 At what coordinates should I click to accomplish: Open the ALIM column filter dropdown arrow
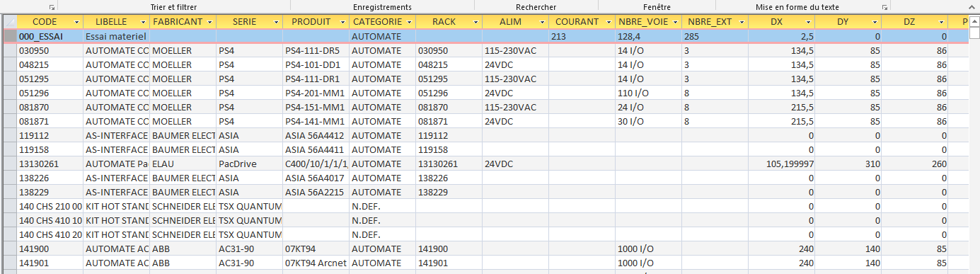coord(541,22)
